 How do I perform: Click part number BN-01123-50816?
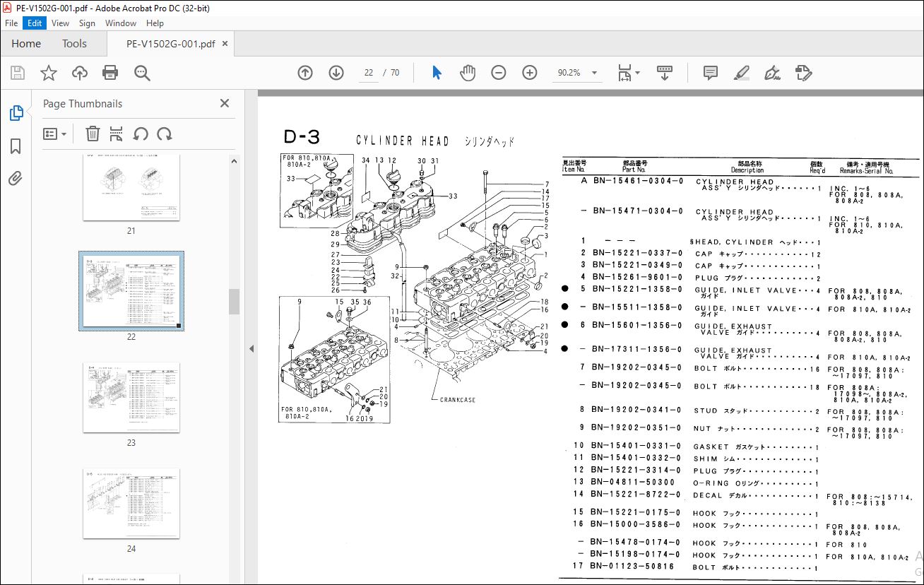pos(633,567)
